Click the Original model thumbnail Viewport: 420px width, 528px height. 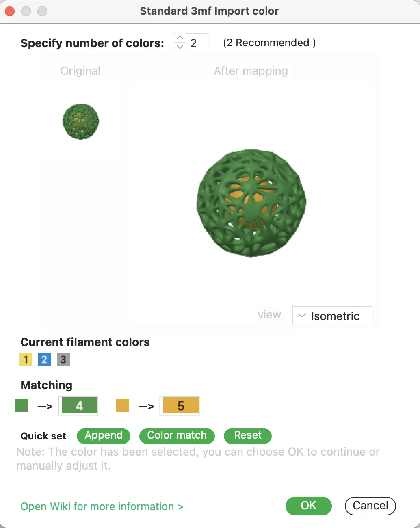(x=80, y=121)
